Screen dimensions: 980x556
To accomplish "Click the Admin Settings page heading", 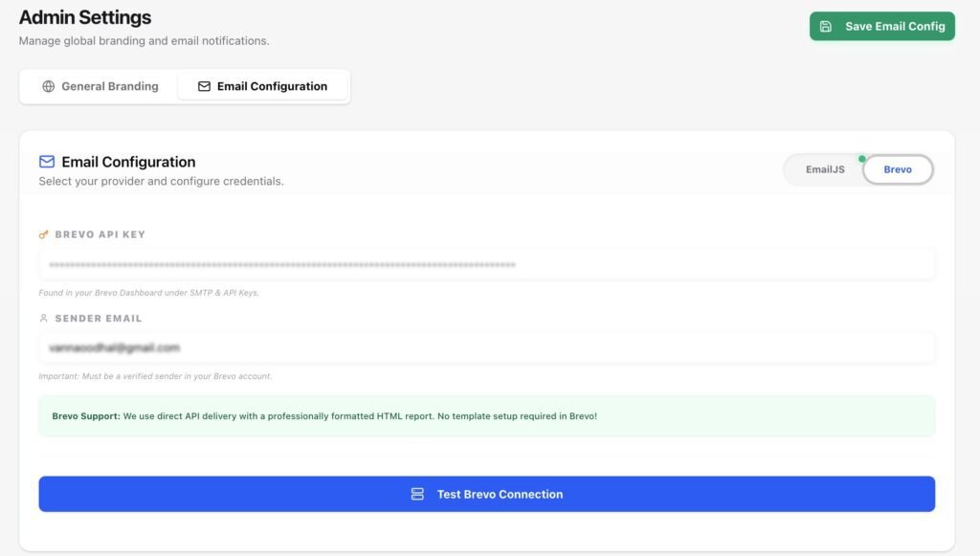I will pos(83,16).
